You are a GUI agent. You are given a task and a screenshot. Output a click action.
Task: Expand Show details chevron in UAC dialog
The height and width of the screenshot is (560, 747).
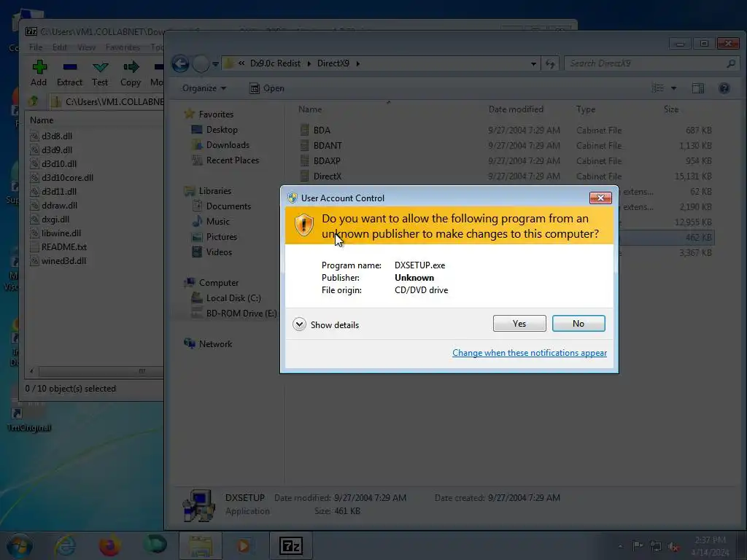tap(299, 324)
